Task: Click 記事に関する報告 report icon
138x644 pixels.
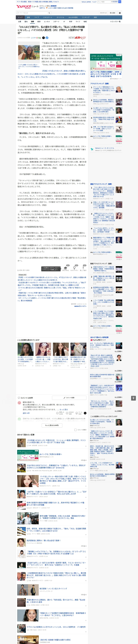Action: 24,270
